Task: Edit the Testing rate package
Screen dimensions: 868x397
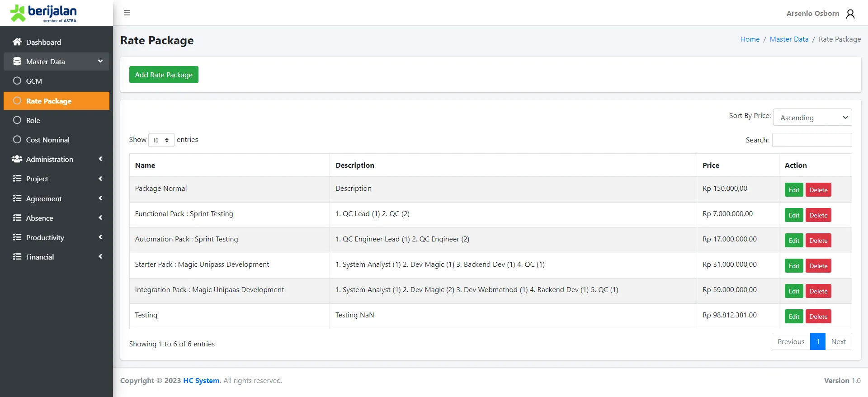Action: (793, 317)
